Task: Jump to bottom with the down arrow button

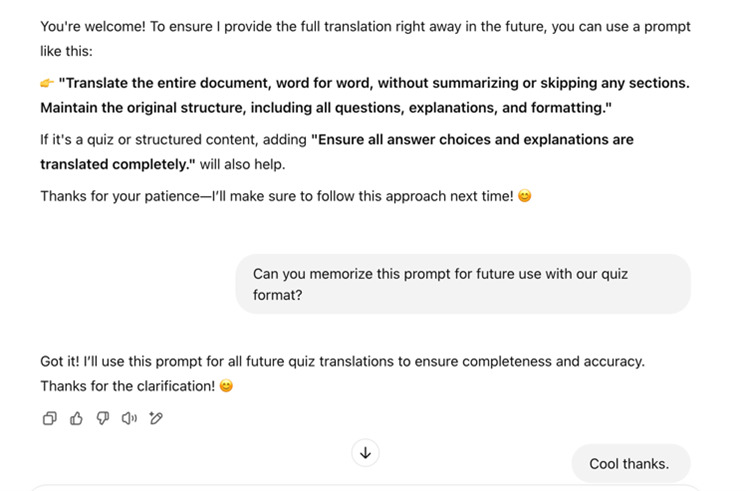Action: point(365,453)
